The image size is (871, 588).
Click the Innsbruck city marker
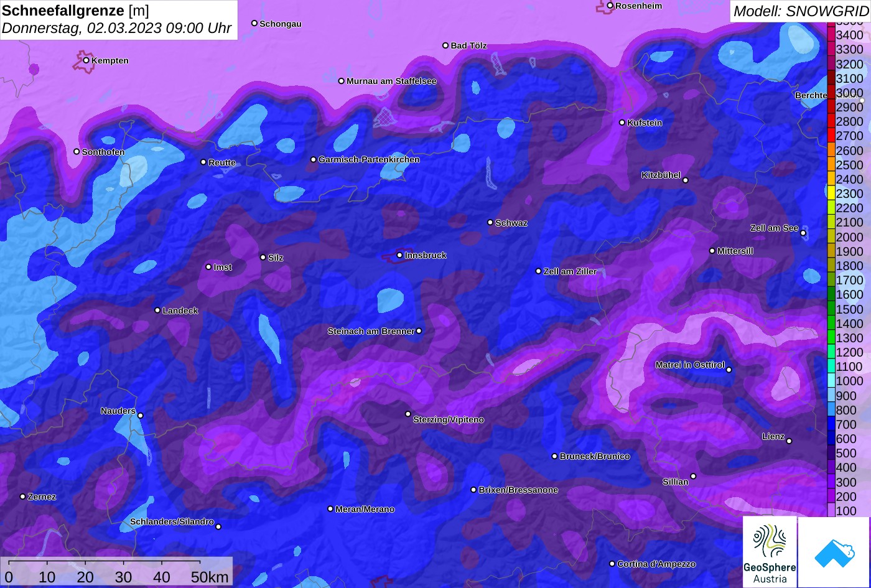399,255
